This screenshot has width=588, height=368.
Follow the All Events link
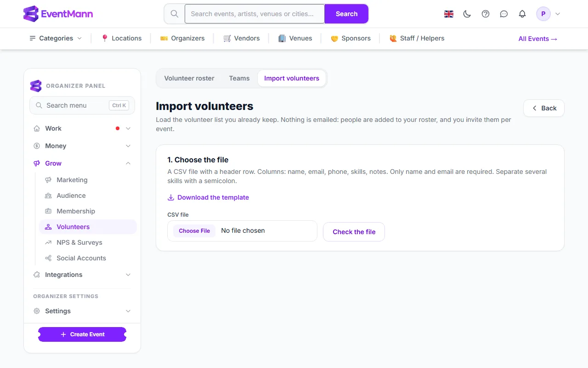click(x=538, y=39)
